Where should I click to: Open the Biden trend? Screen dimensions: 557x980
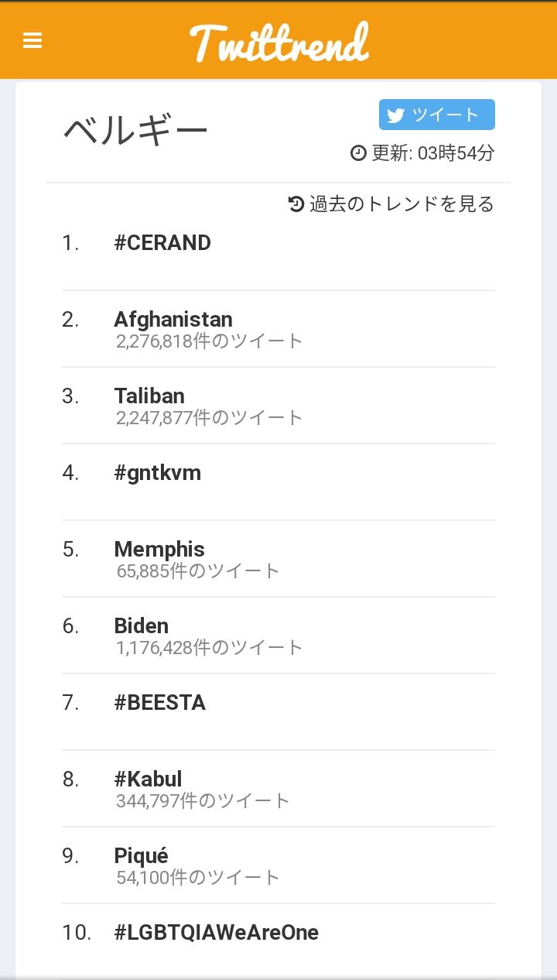(142, 625)
